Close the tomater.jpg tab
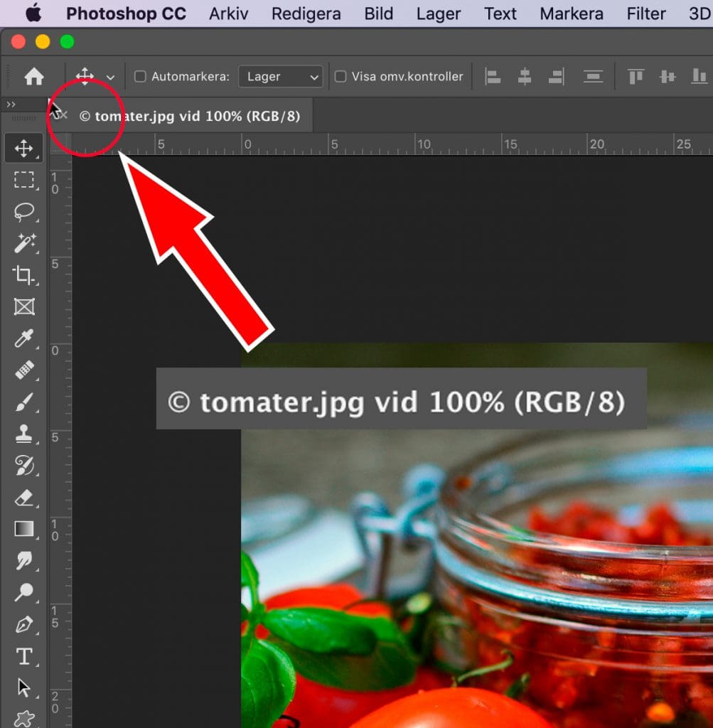The width and height of the screenshot is (713, 728). tap(63, 114)
